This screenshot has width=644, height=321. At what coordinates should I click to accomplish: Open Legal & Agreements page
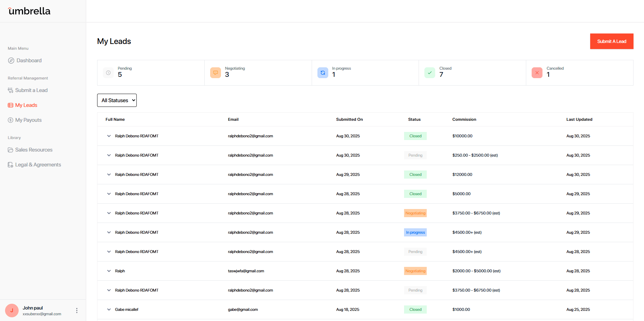point(38,164)
